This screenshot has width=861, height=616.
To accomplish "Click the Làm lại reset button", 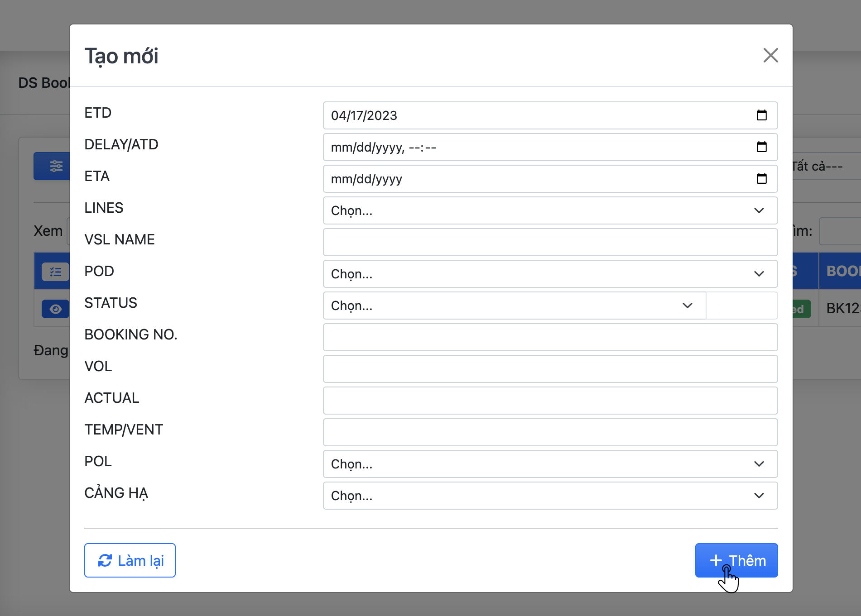I will pos(130,560).
